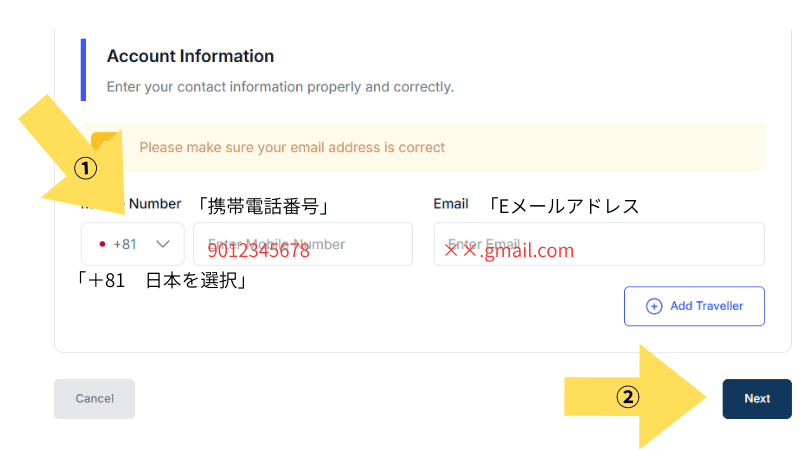Click the Email field label
The height and width of the screenshot is (450, 800).
[x=451, y=204]
